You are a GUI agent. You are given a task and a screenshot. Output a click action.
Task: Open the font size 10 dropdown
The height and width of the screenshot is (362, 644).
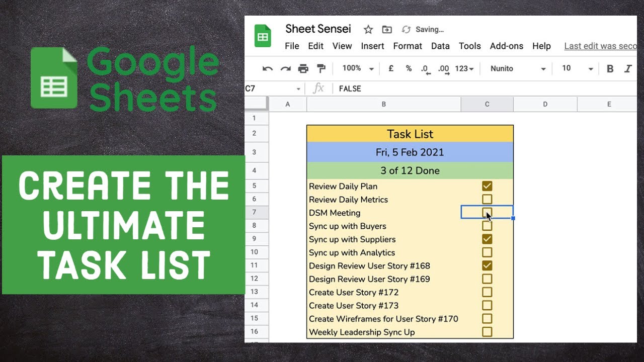[578, 68]
